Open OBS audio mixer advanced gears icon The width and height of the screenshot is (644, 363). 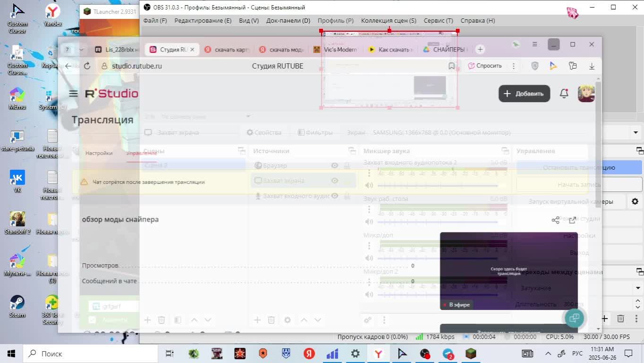pyautogui.click(x=368, y=320)
